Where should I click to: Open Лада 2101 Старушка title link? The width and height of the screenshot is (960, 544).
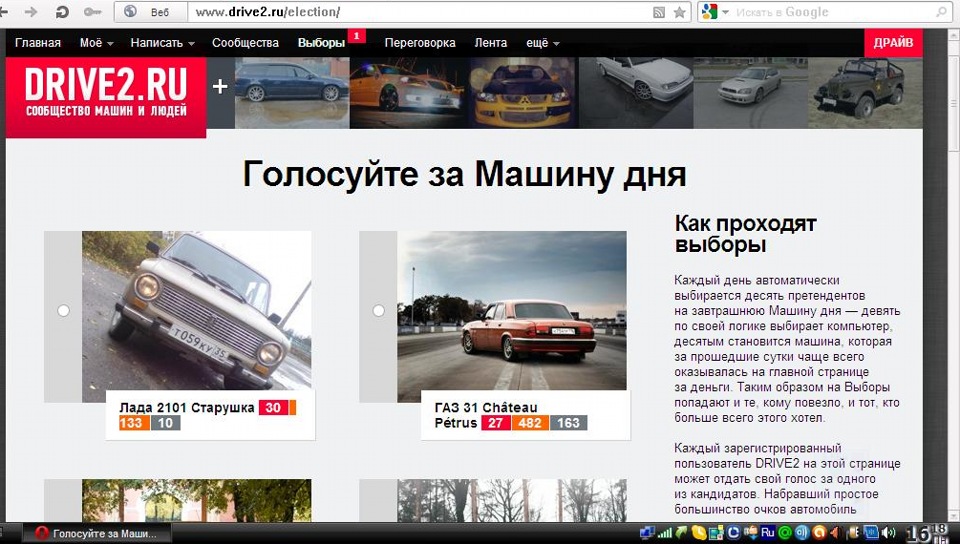(x=186, y=408)
